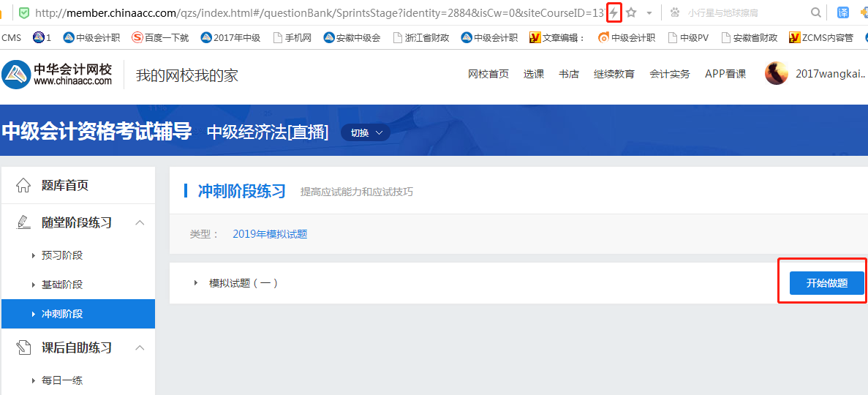Collapse the 随堂阶段练习 section
868x395 pixels.
140,222
